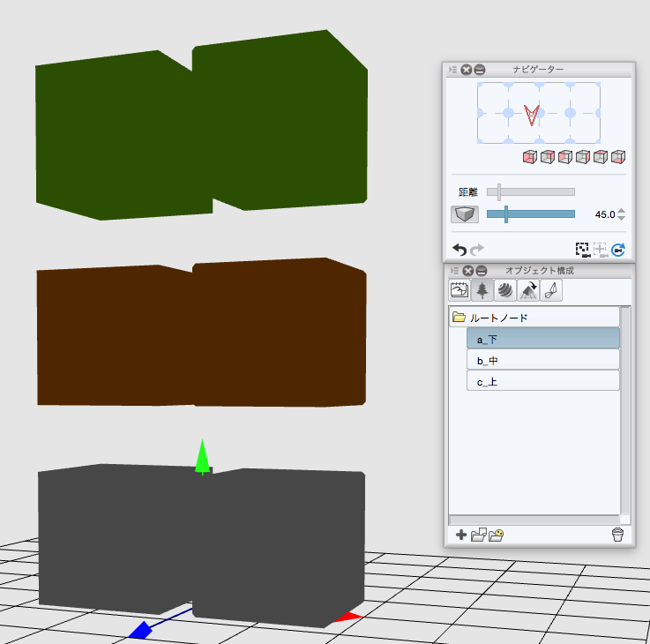The image size is (650, 644).
Task: Click the 距離 distance slider
Action: pyautogui.click(x=530, y=191)
